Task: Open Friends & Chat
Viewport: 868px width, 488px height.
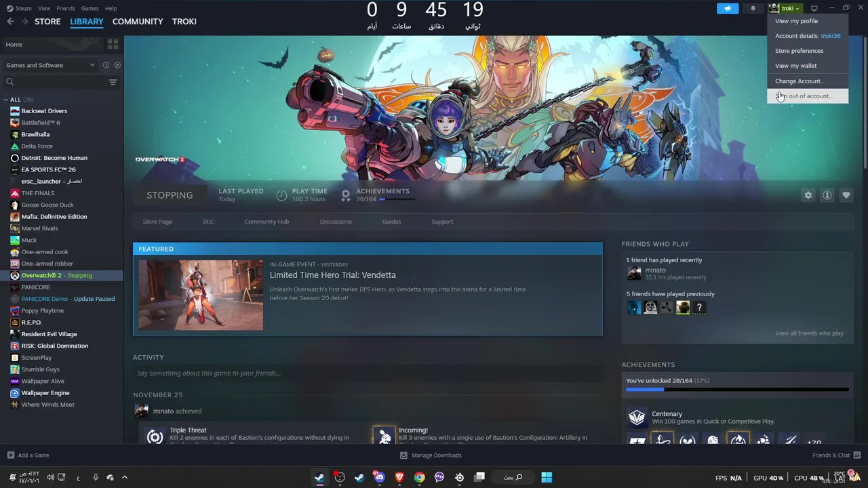Action: pyautogui.click(x=836, y=455)
